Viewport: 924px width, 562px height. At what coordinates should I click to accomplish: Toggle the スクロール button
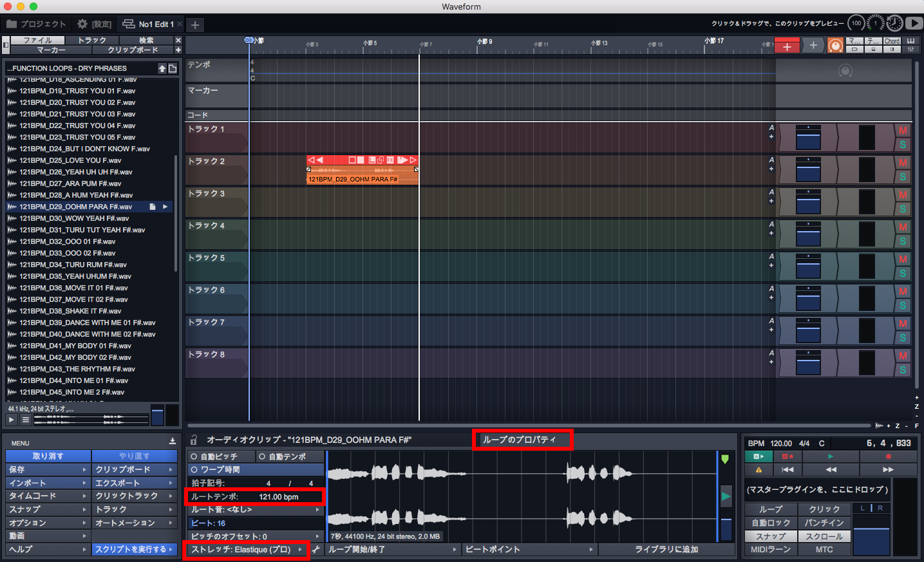point(824,536)
